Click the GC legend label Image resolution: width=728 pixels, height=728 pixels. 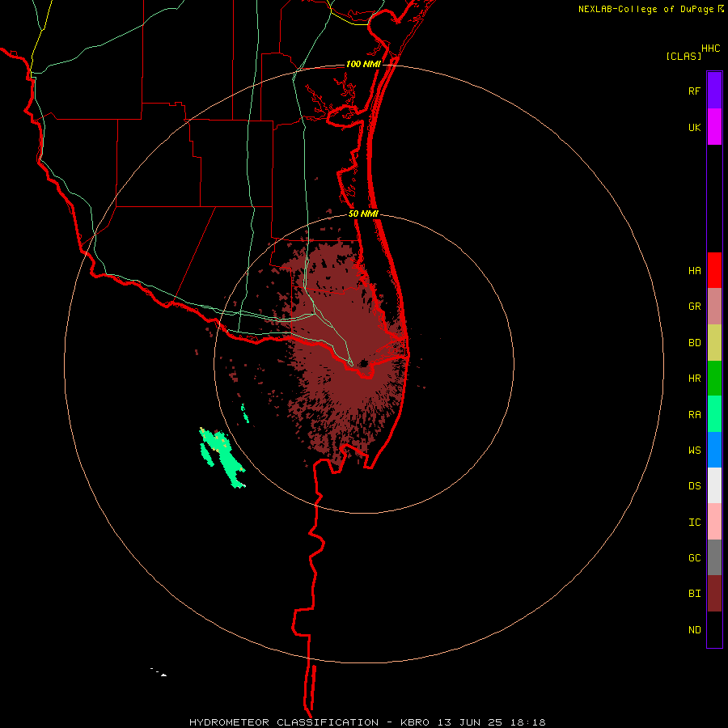tap(694, 558)
